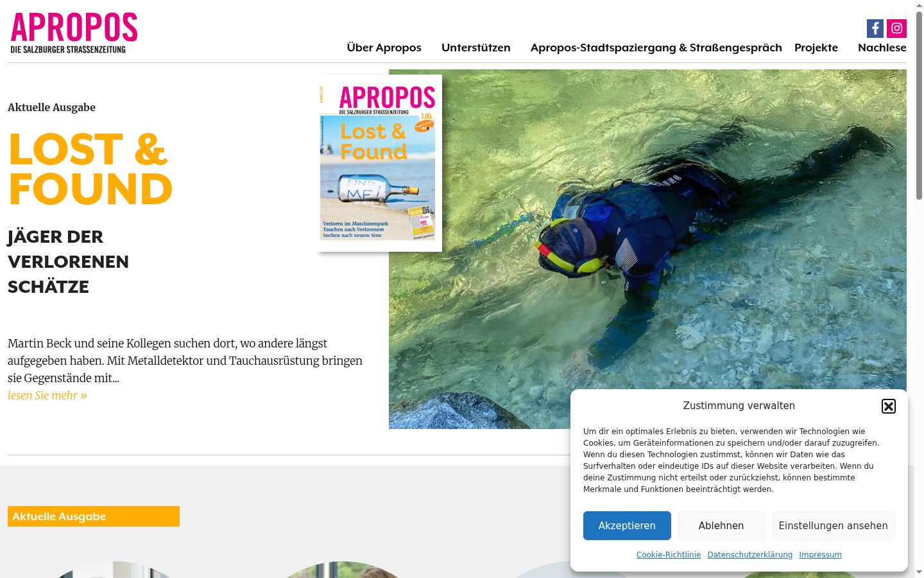Follow the lesen Sie mehr link

[47, 396]
